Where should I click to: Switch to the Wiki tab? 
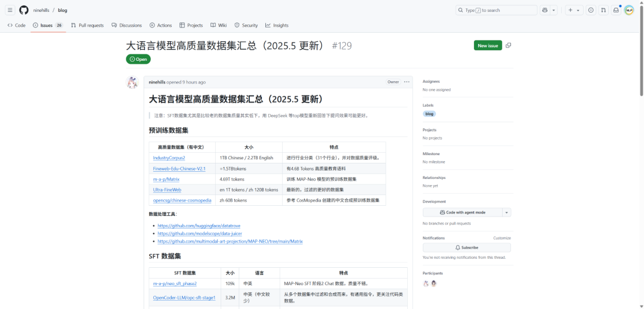click(218, 25)
